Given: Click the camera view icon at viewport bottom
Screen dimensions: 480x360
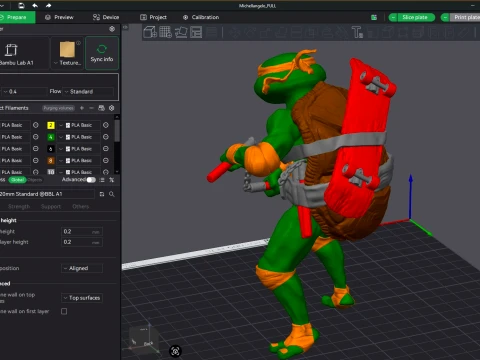Looking at the screenshot, I should (x=175, y=351).
